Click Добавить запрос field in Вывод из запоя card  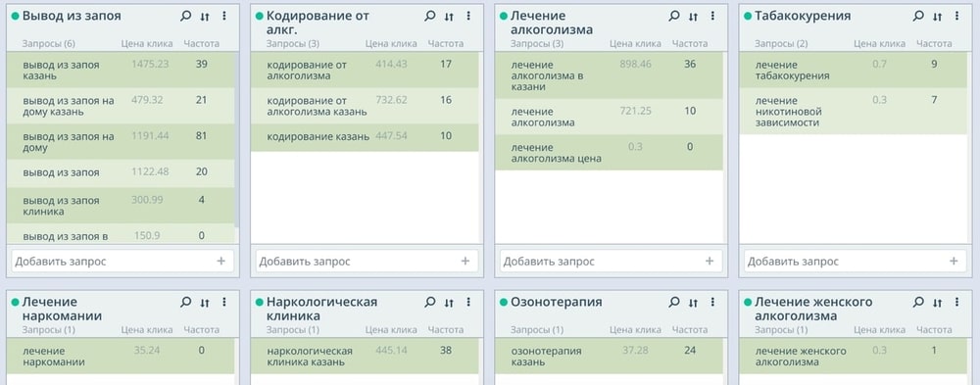point(122,262)
